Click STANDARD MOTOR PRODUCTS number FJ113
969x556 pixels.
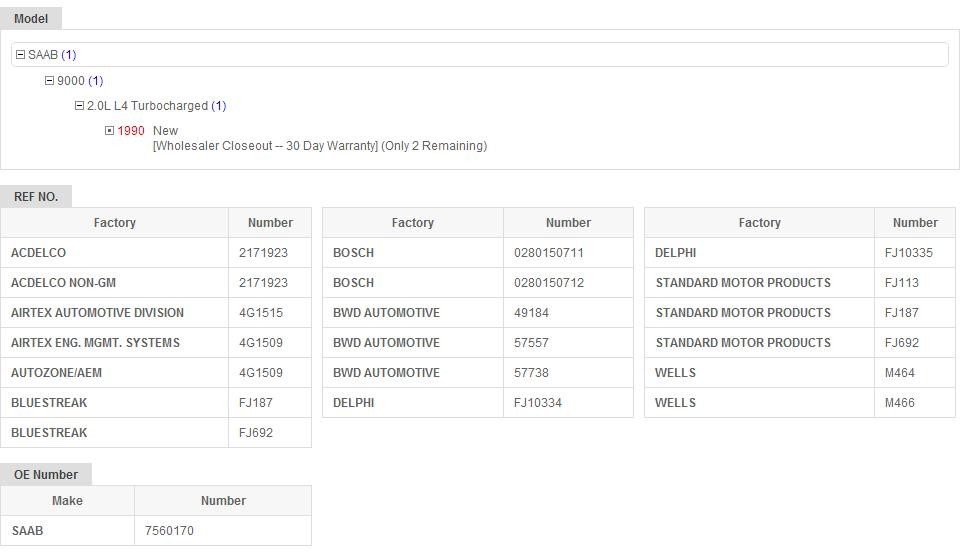click(901, 283)
